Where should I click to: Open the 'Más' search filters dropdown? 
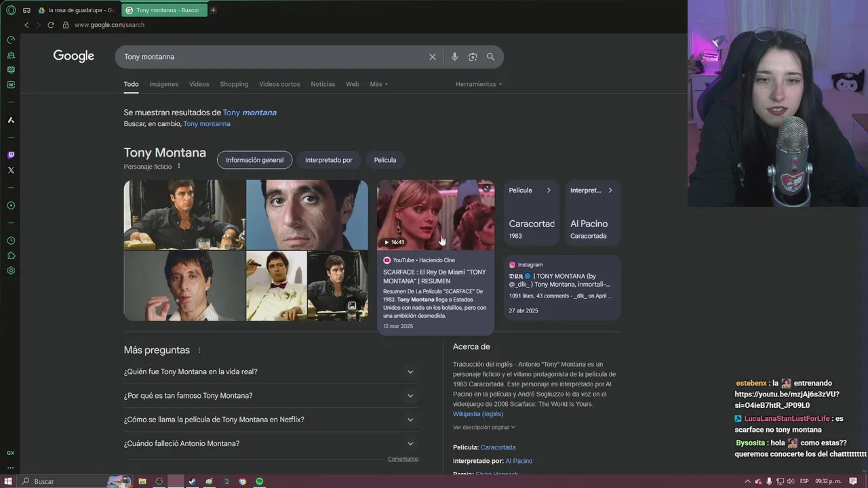378,84
